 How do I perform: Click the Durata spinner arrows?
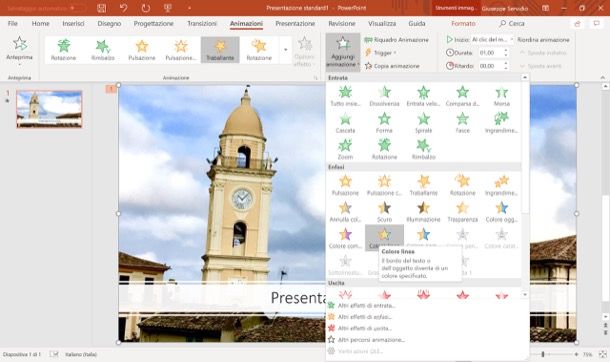pos(506,52)
